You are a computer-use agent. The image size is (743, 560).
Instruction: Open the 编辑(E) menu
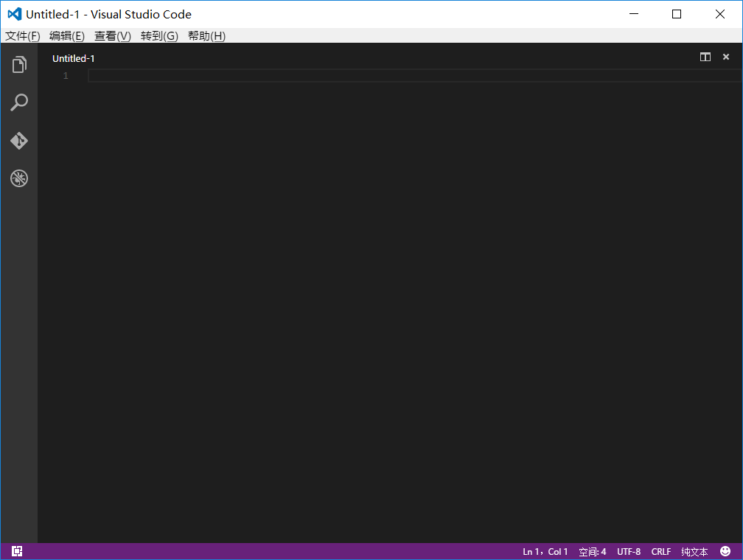[67, 36]
